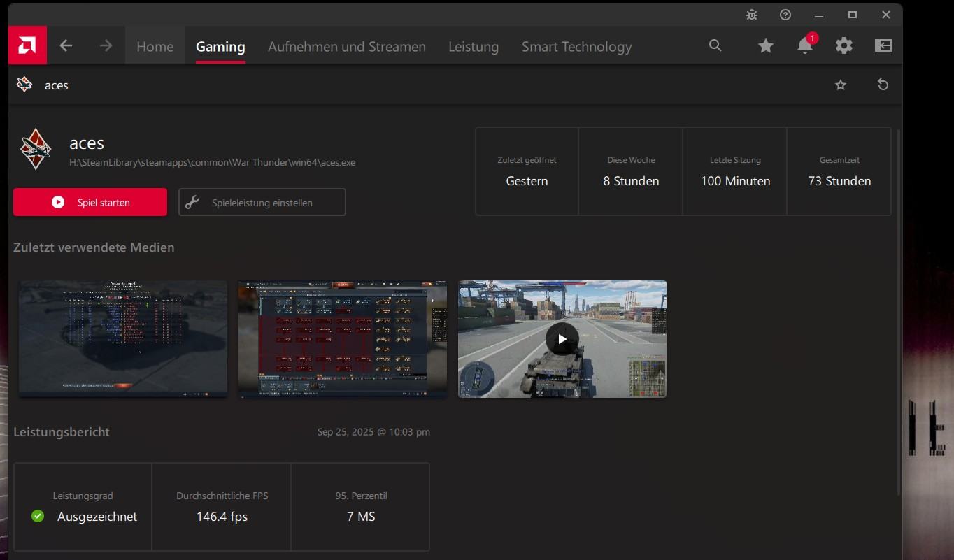Open settings gear icon
Image resolution: width=954 pixels, height=560 pixels.
[844, 46]
